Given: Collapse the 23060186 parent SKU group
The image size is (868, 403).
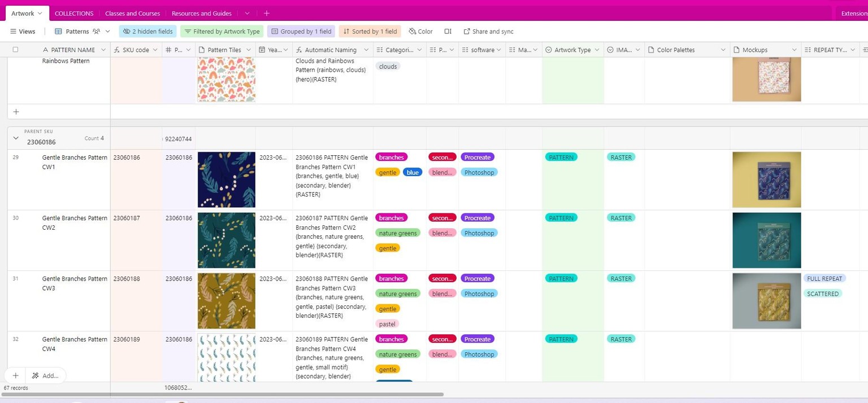Looking at the screenshot, I should (x=16, y=138).
